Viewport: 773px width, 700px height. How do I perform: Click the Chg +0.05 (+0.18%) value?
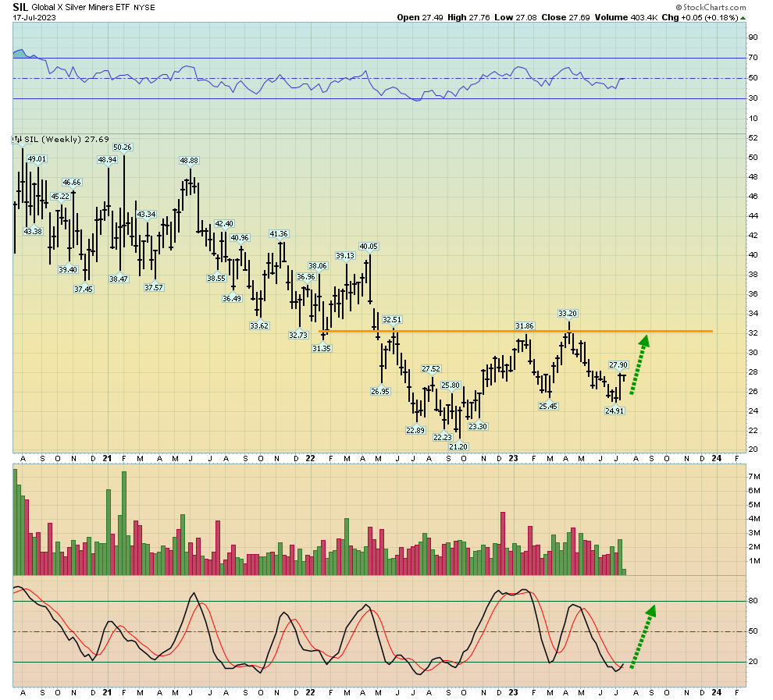click(700, 18)
